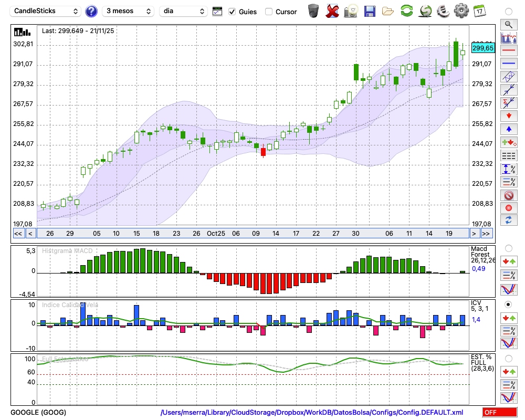Uncheck the Guies checkbox
Screen dimensions: 525x420
[232, 12]
